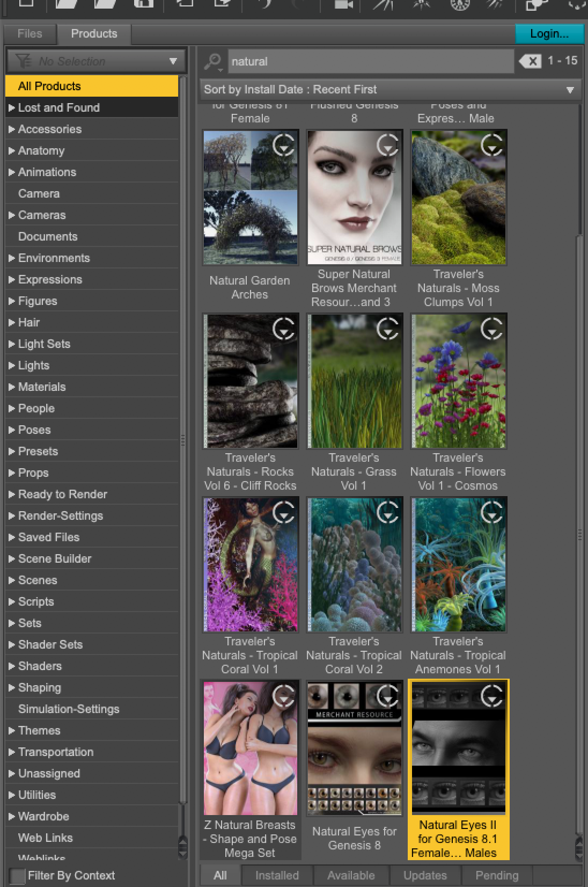Expand the Lost and Found category
The image size is (588, 887).
12,107
